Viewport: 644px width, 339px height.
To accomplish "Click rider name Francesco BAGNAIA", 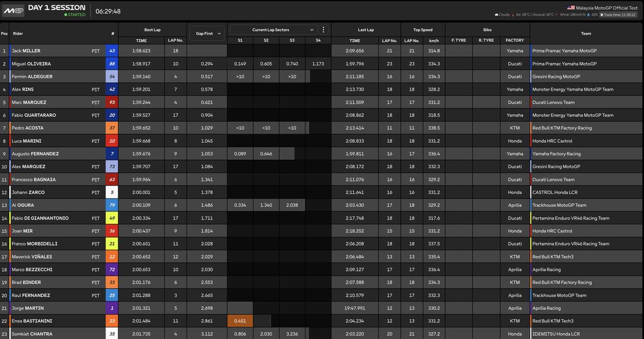I will (35, 180).
